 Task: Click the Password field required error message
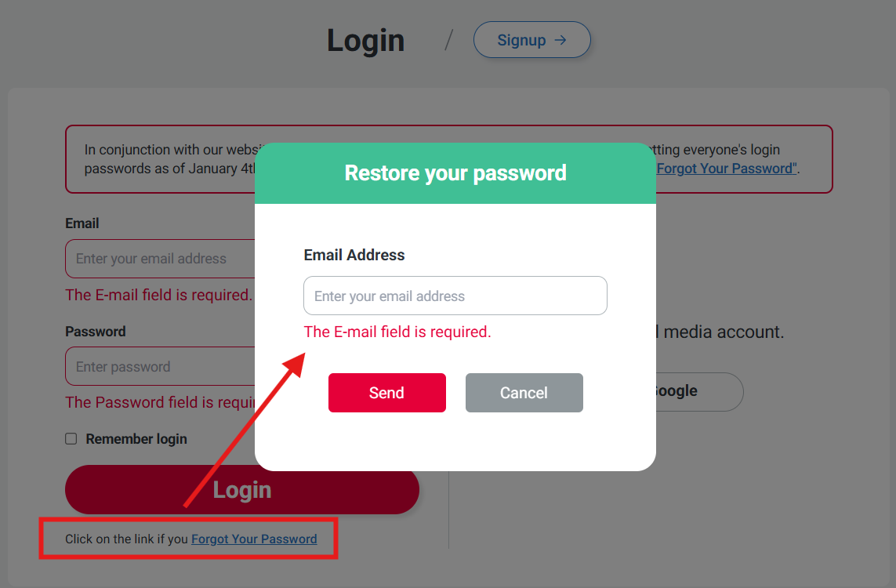point(157,402)
